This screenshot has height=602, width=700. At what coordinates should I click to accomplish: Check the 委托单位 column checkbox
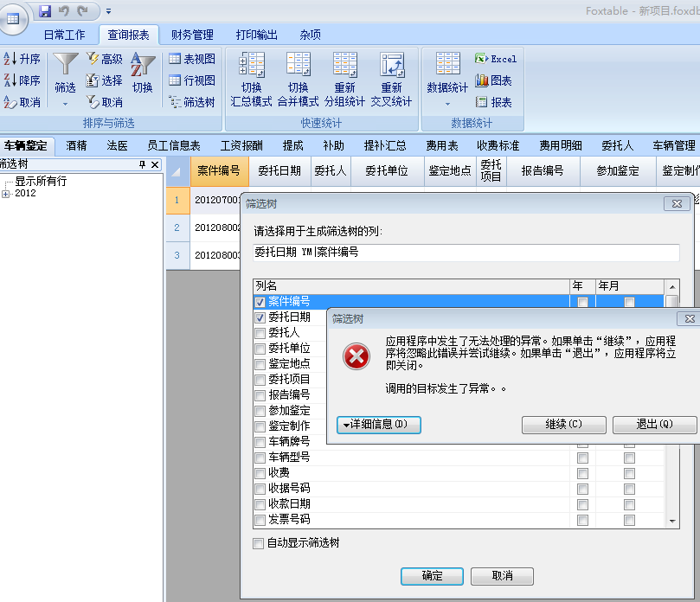tap(260, 349)
